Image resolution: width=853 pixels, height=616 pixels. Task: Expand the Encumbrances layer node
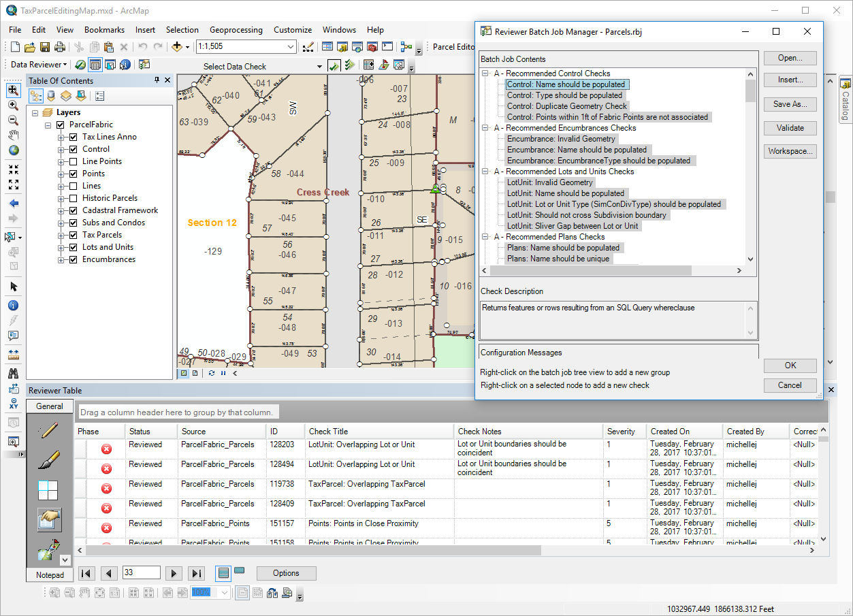61,259
